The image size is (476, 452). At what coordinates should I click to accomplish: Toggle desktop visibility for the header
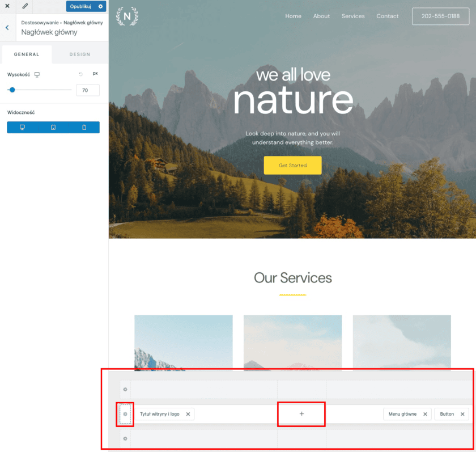pyautogui.click(x=22, y=127)
